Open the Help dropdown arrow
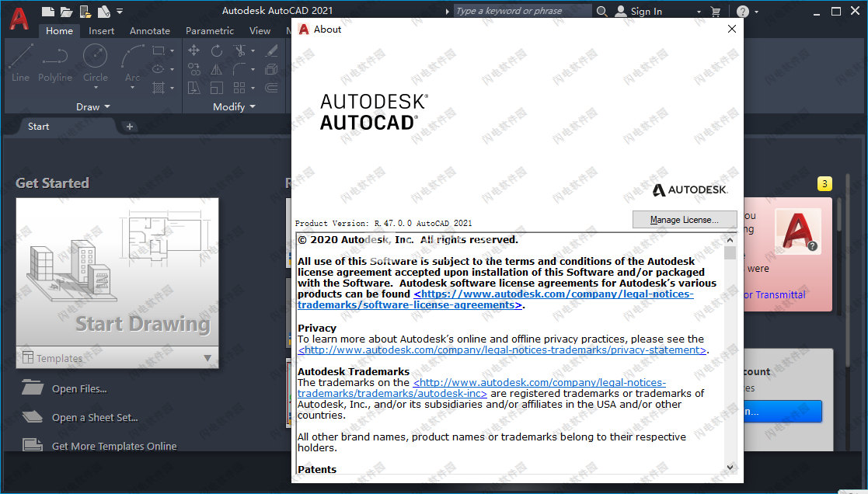 tap(756, 12)
